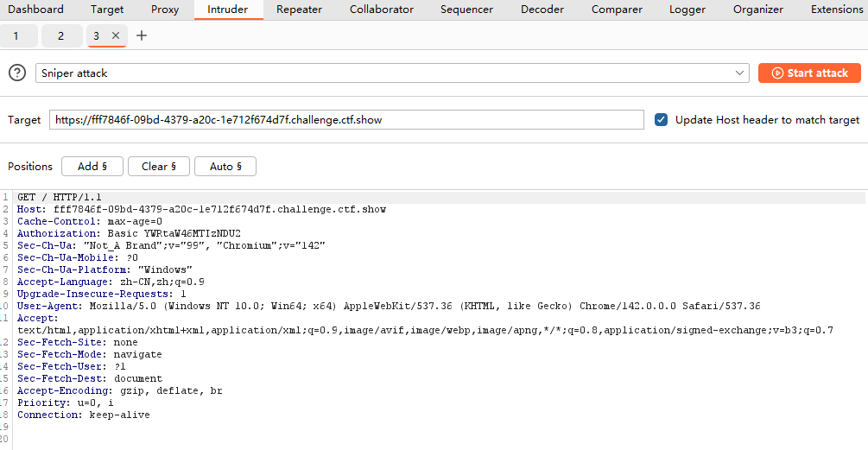Select Intruder sub-tab 1
Screen dimensions: 868x450
[x=16, y=35]
